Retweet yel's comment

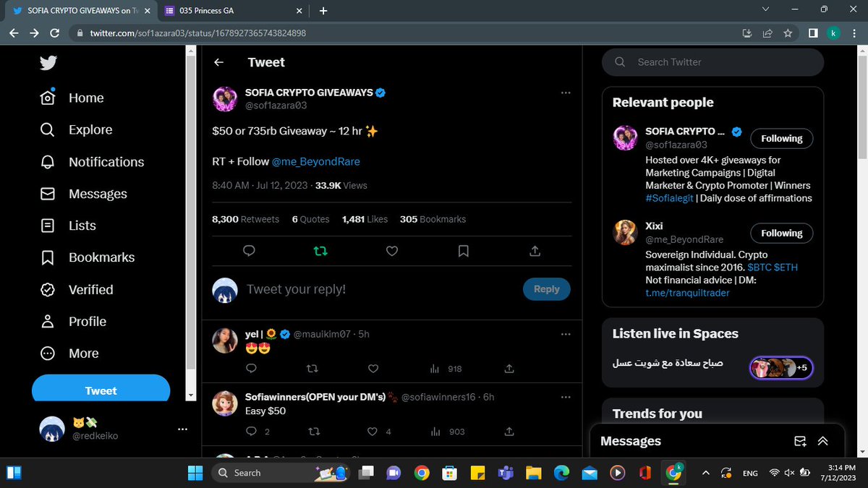(x=312, y=369)
